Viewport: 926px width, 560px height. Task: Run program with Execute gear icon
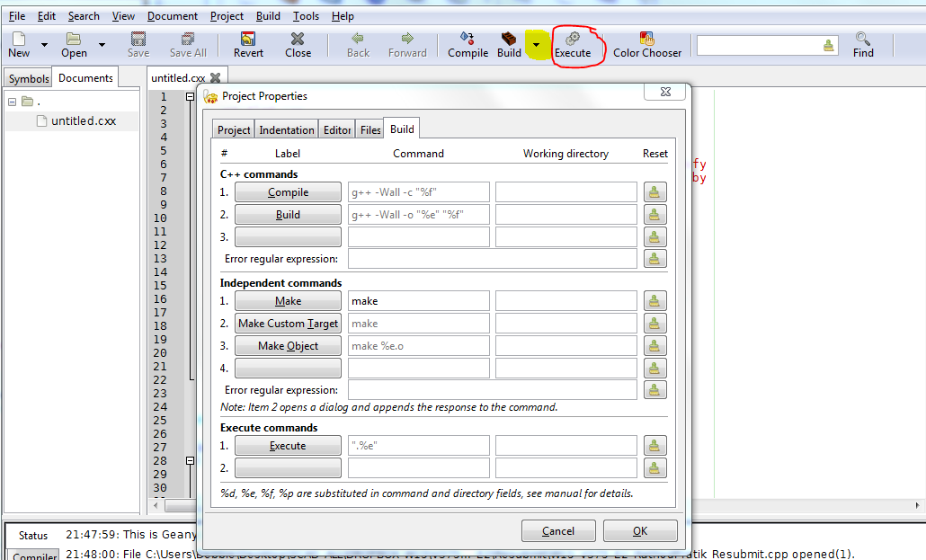(x=573, y=39)
